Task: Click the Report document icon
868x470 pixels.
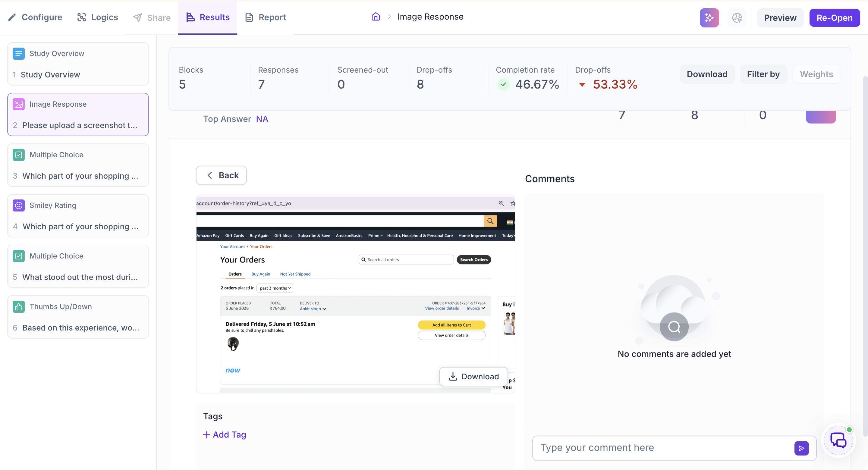Action: tap(249, 17)
